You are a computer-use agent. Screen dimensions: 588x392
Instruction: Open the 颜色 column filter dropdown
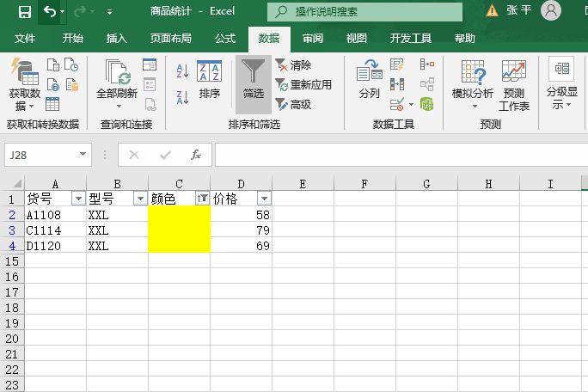point(202,199)
